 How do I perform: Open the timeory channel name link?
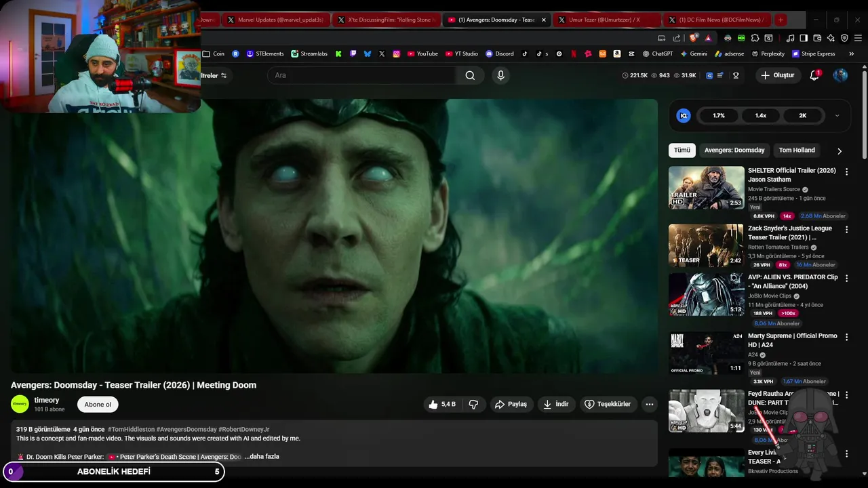tap(47, 400)
